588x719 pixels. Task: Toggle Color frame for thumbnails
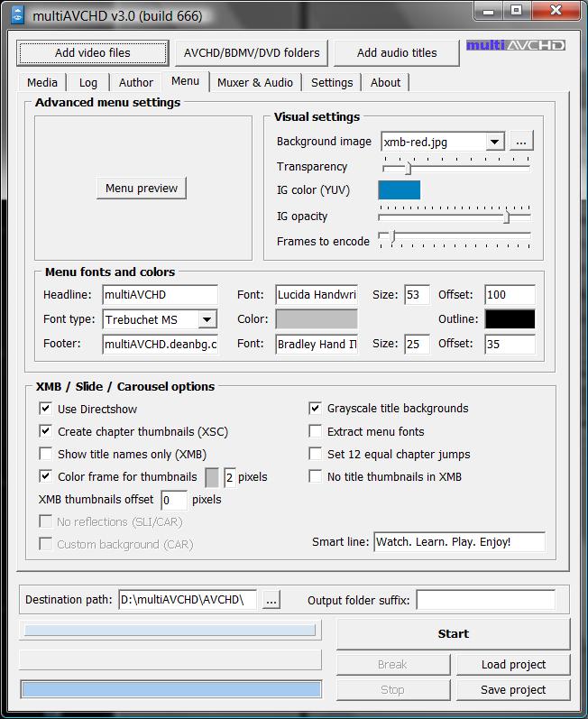point(45,476)
